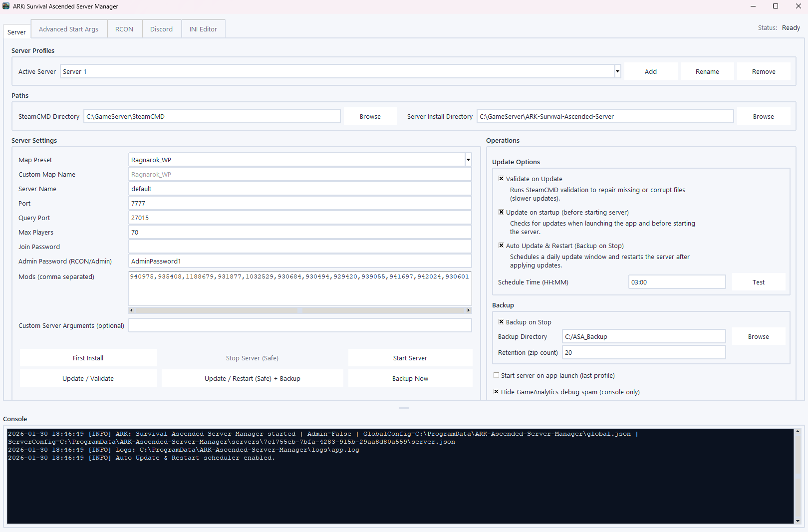This screenshot has width=808, height=532.
Task: Edit the Server Name field
Action: [x=300, y=189]
